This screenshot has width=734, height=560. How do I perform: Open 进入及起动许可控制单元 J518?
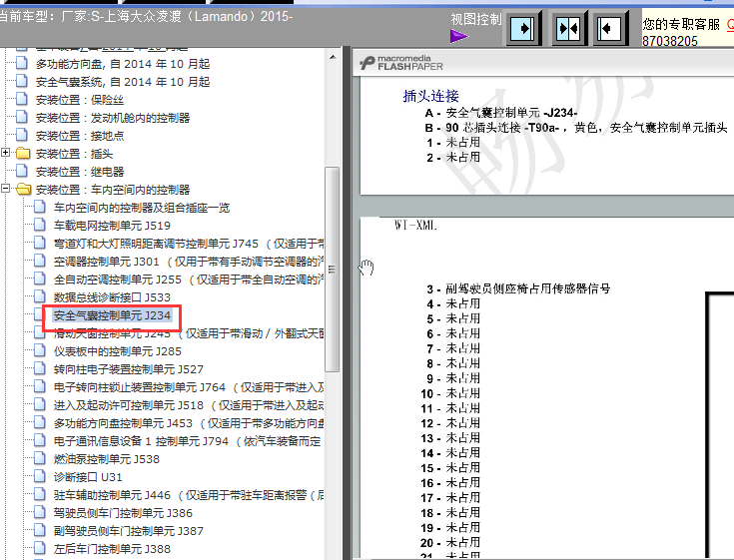point(189,405)
